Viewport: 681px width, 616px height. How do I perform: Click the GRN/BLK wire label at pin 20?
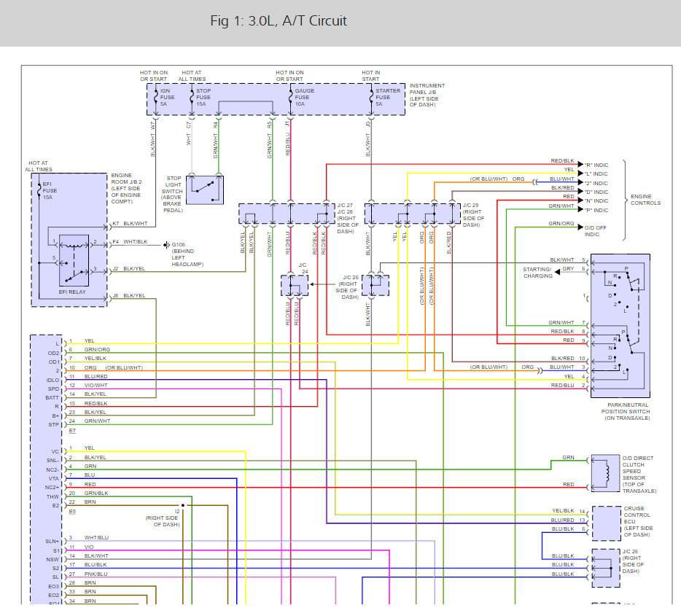(x=96, y=493)
